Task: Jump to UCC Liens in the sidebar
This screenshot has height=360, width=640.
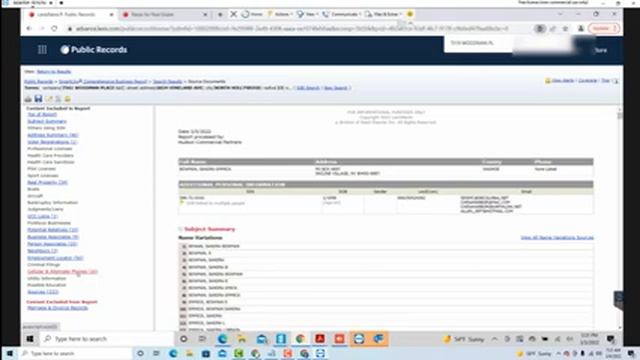Action: (42, 216)
